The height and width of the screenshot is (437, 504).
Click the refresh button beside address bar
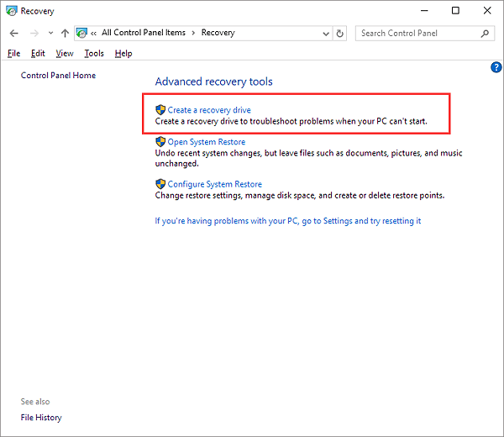[x=340, y=34]
